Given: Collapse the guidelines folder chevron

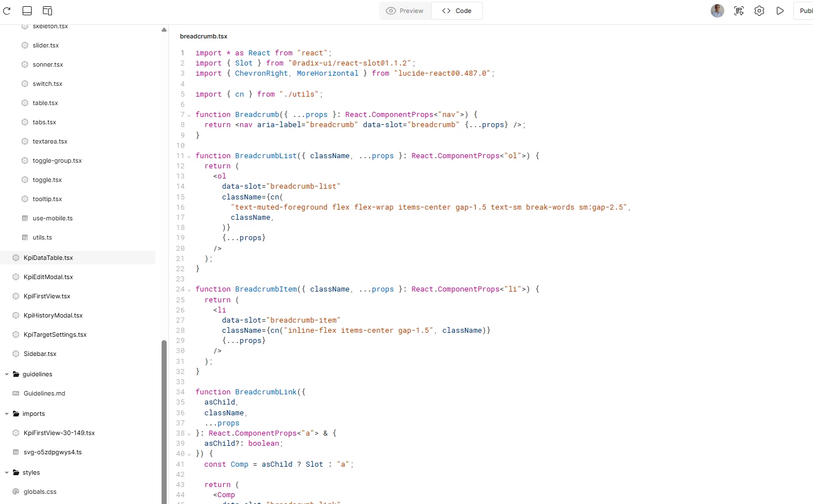Looking at the screenshot, I should coord(7,374).
